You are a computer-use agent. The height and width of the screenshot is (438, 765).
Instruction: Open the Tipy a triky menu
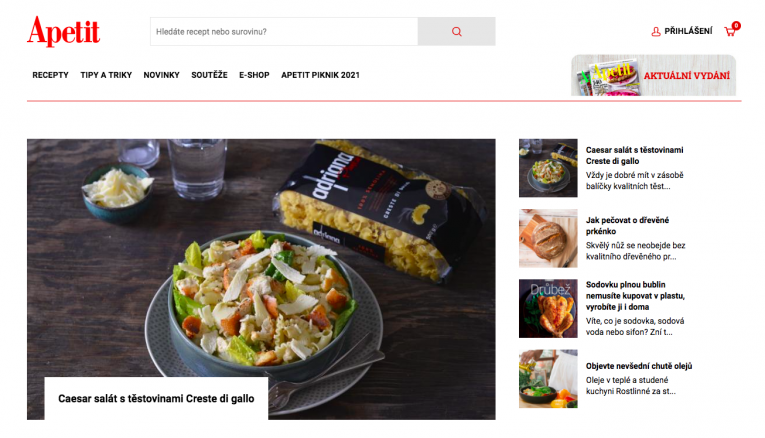106,75
